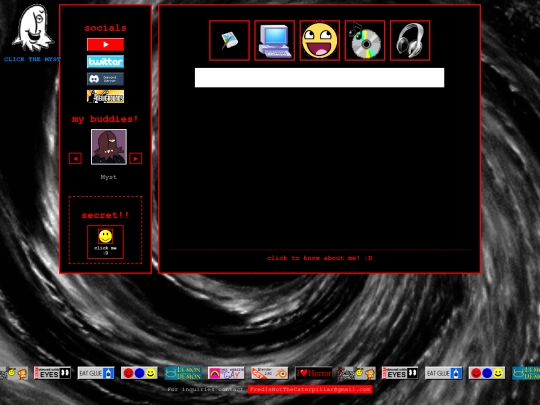This screenshot has width=540, height=405.
Task: Click the white bar below the icon row
Action: (x=319, y=77)
